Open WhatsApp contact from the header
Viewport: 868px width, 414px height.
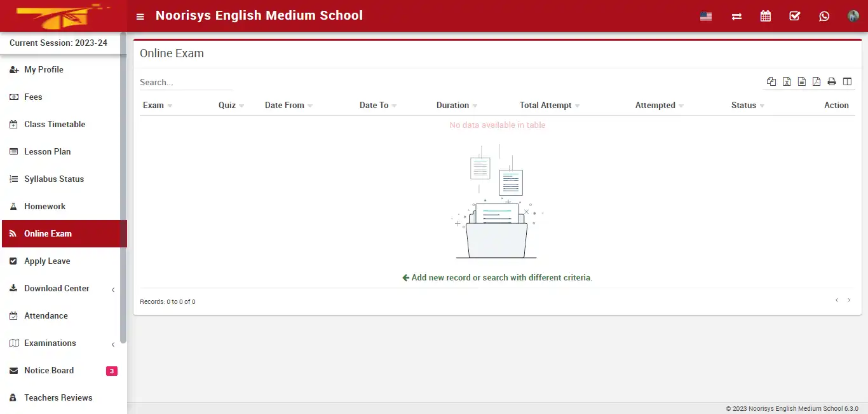tap(824, 16)
